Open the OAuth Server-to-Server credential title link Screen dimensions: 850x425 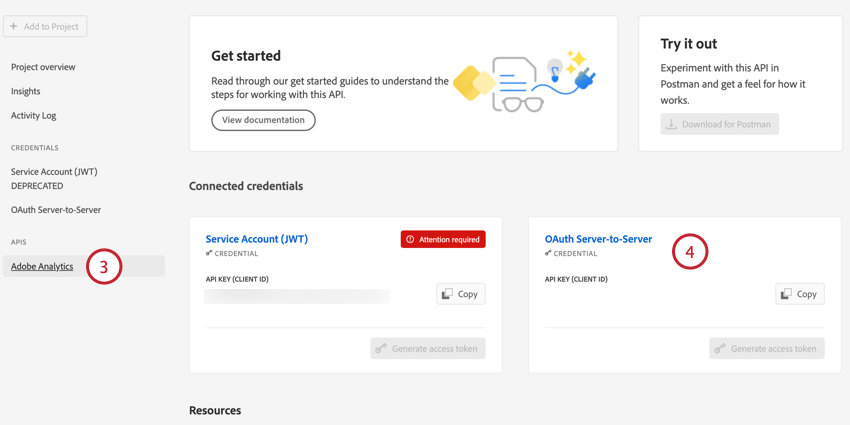pos(598,239)
